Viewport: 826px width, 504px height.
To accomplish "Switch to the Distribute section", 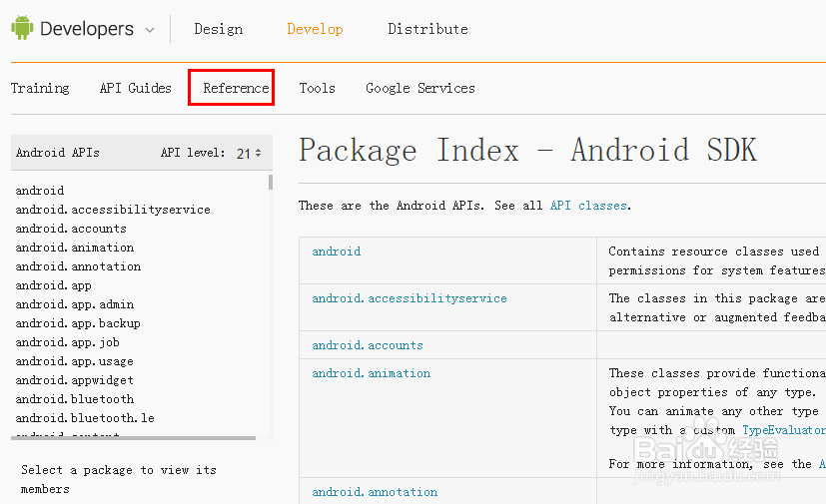I will click(x=427, y=29).
